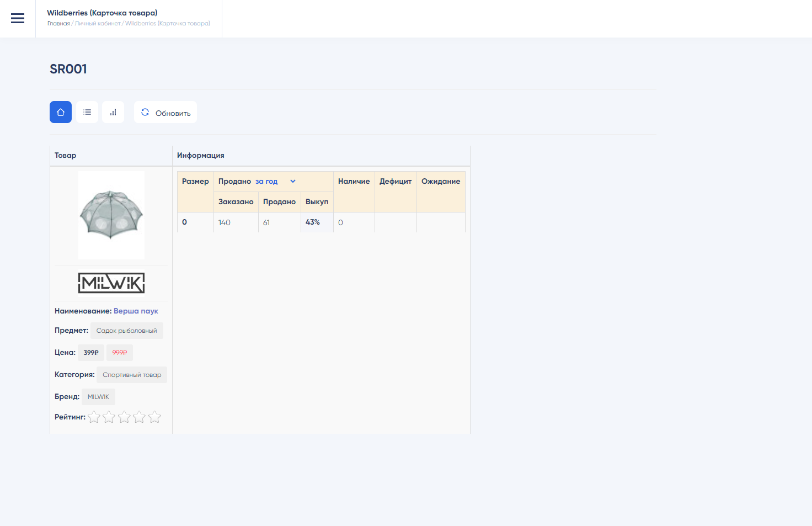
Task: Click the first rating star
Action: click(x=94, y=417)
